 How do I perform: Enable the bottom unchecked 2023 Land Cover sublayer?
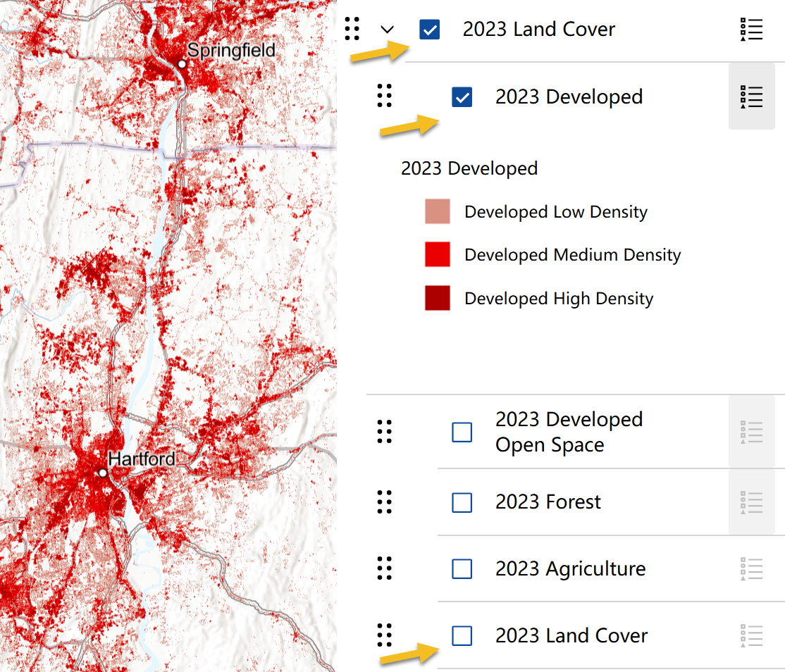pos(462,635)
